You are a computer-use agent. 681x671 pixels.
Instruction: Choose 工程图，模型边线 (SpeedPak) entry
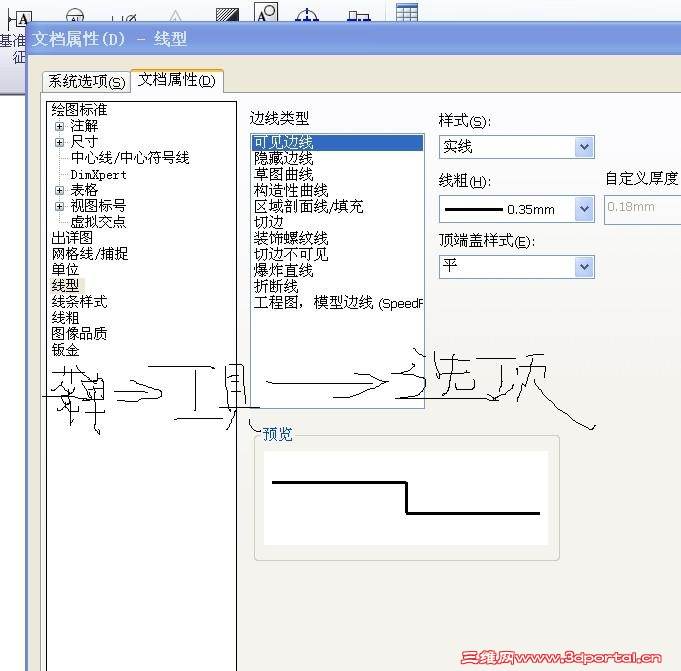click(337, 303)
